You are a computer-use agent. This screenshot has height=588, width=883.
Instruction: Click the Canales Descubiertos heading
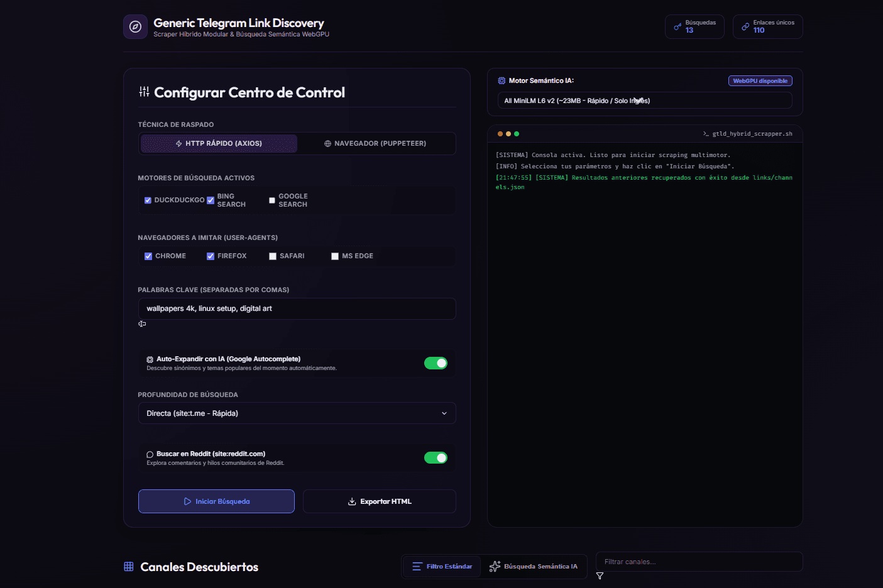pos(199,567)
